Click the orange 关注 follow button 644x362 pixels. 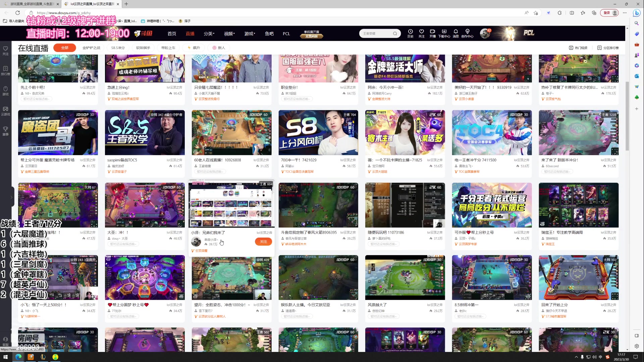tap(263, 242)
